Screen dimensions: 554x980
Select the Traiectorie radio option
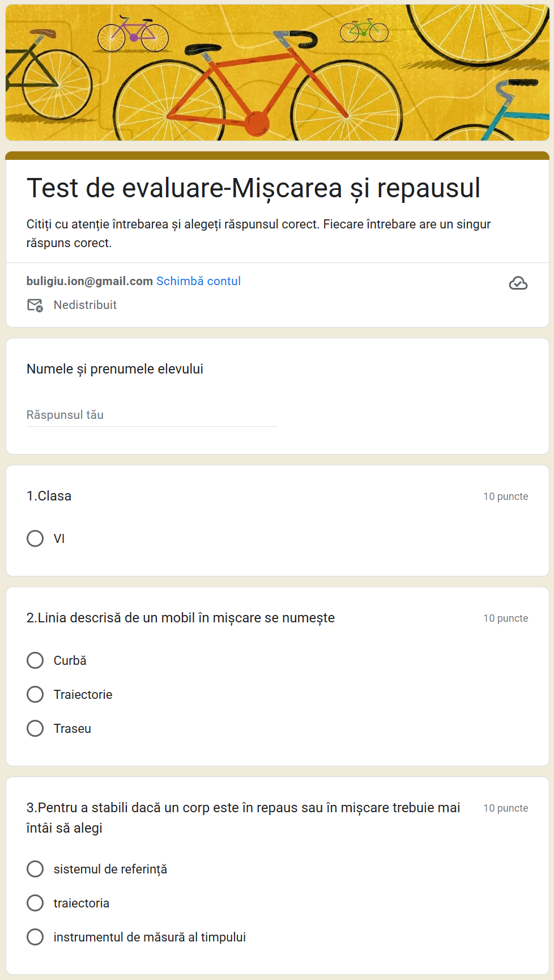click(35, 694)
